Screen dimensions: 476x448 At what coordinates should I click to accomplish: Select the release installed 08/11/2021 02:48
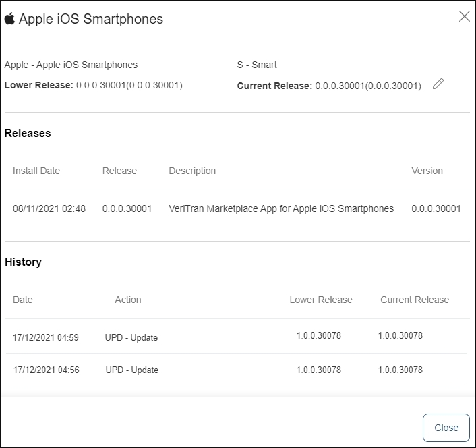49,209
